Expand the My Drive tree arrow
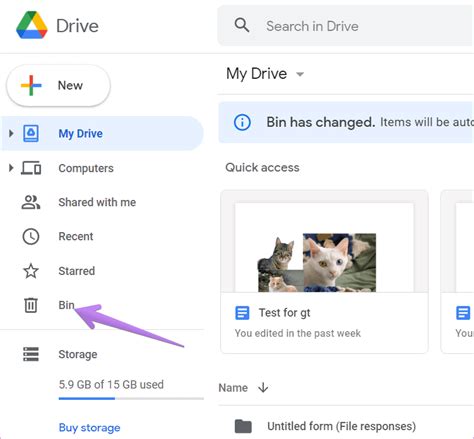This screenshot has width=474, height=439. tap(11, 133)
